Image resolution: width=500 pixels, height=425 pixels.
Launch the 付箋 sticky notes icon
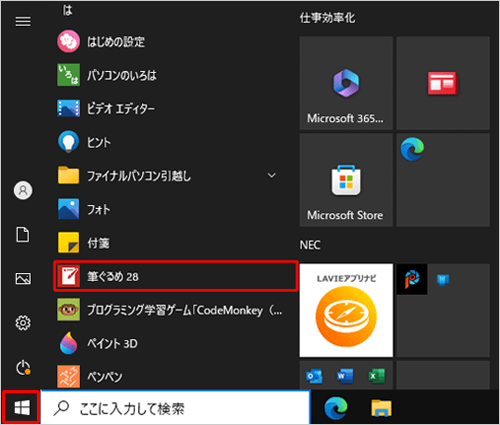[68, 243]
